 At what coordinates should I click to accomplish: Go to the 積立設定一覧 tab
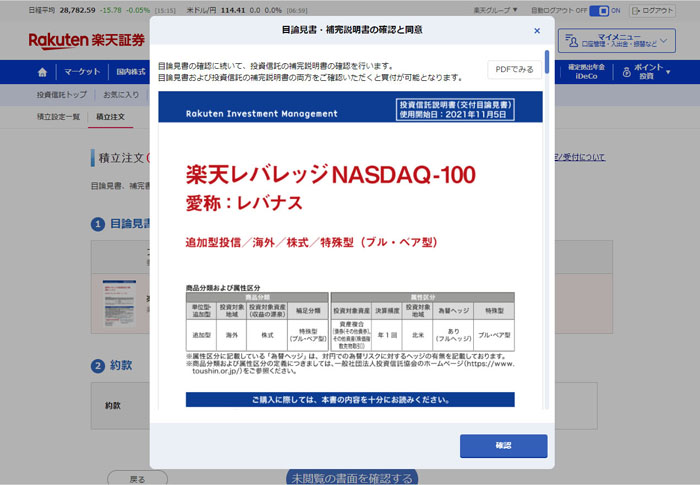pos(58,117)
